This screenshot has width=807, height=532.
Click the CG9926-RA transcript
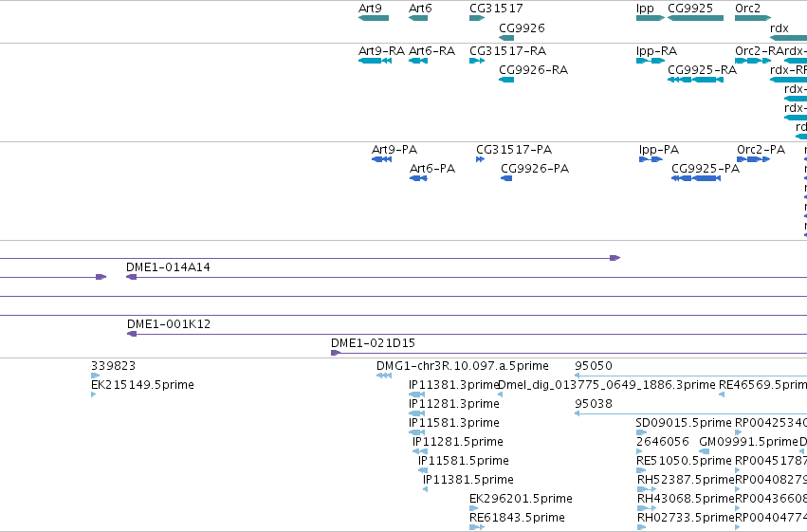[506, 80]
